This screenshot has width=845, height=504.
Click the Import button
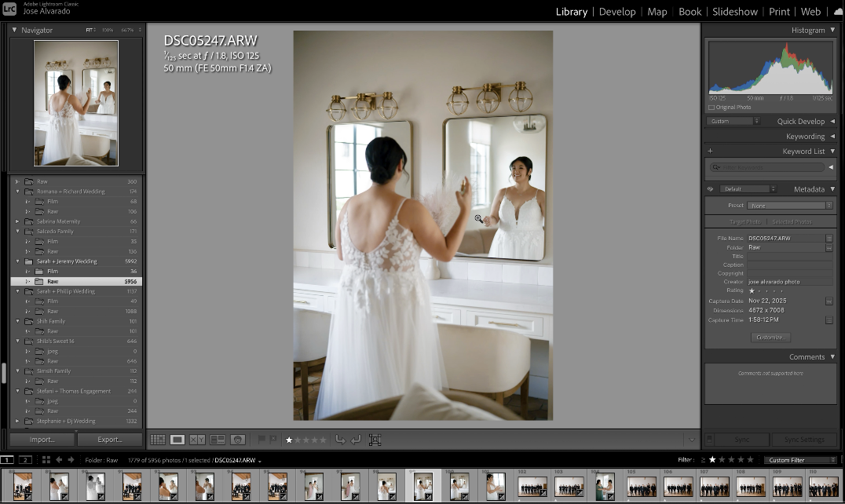click(42, 440)
